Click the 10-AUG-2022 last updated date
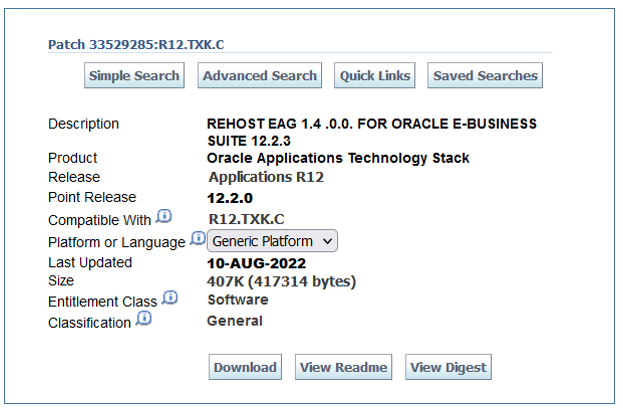 [256, 264]
